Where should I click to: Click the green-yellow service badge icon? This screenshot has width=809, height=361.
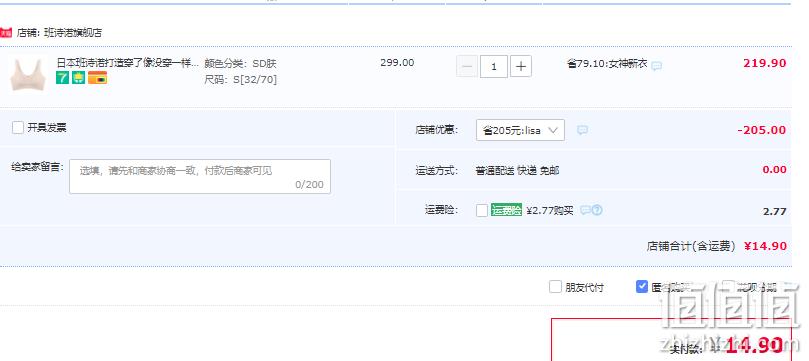point(78,78)
